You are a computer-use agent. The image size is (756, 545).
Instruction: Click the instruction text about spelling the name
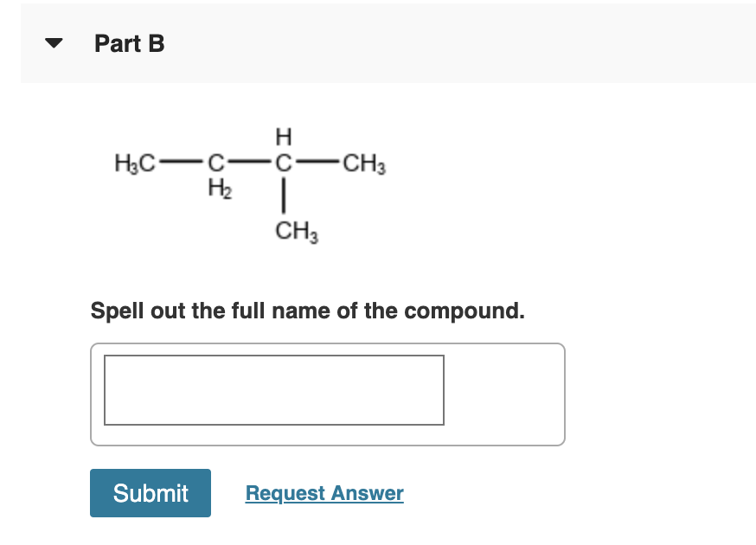[309, 311]
